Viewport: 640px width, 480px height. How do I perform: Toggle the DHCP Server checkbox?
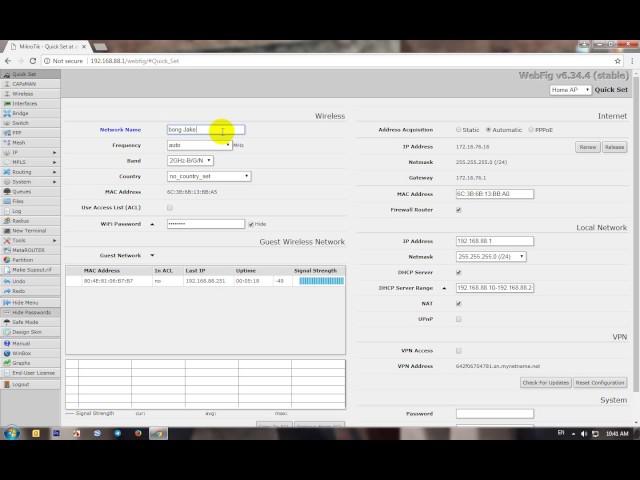[x=459, y=273]
